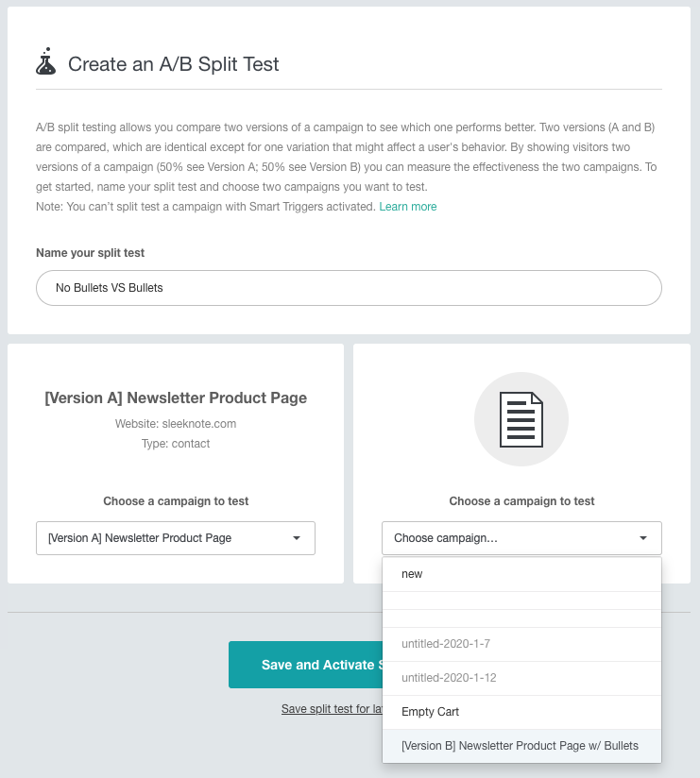This screenshot has width=700, height=778.
Task: Choose the Empty Cart campaign
Action: [521, 712]
